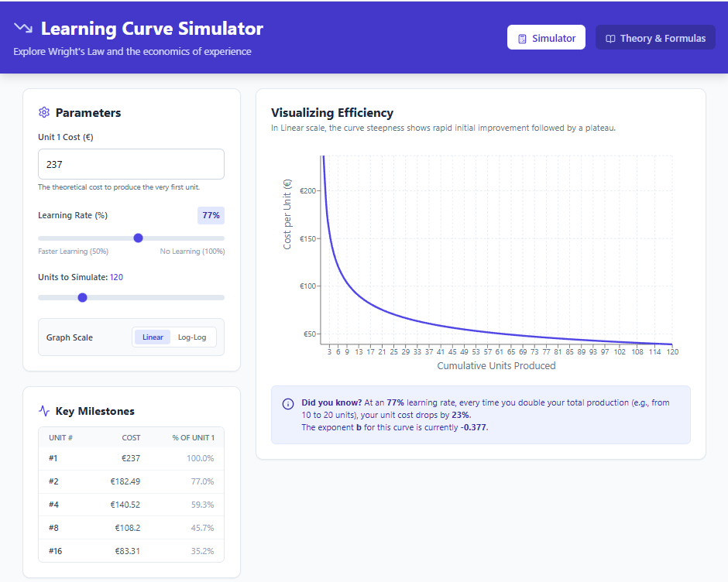The width and height of the screenshot is (728, 582).
Task: Click the No Learning (100%) label
Action: [192, 251]
